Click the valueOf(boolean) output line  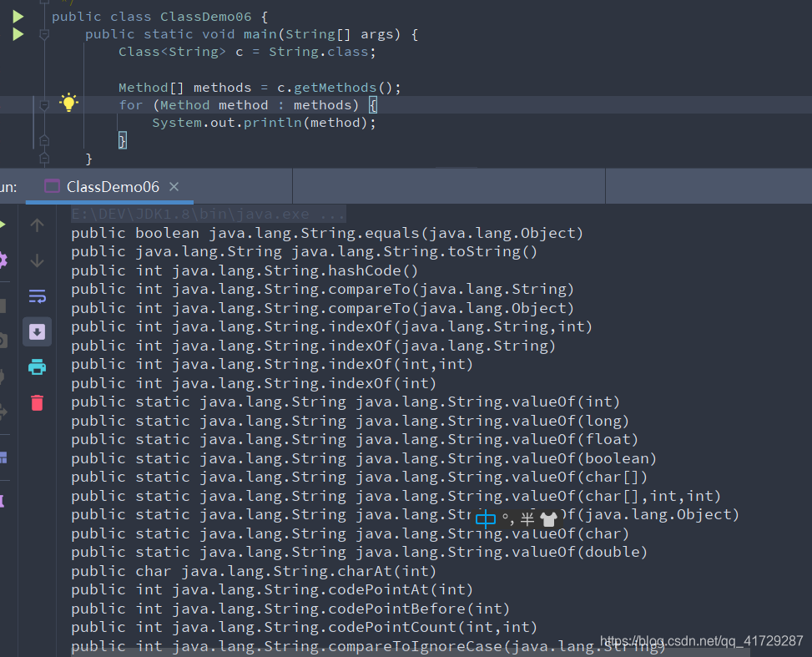tap(364, 458)
